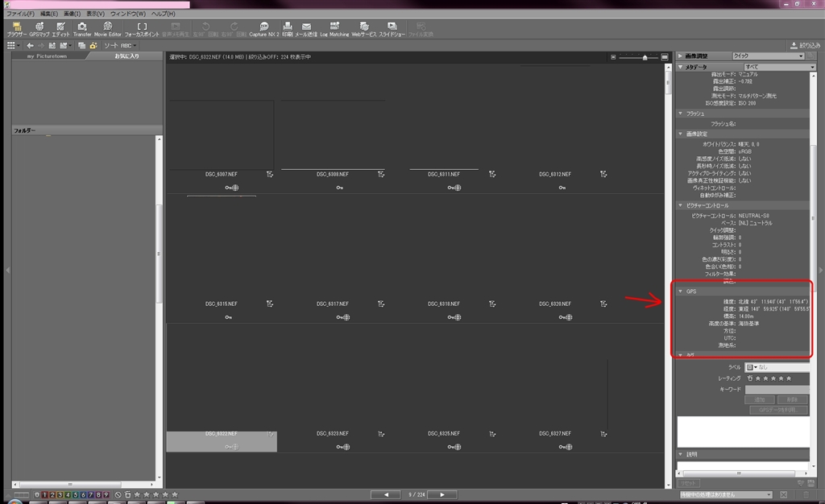Click the 印刷 print icon

pyautogui.click(x=288, y=29)
